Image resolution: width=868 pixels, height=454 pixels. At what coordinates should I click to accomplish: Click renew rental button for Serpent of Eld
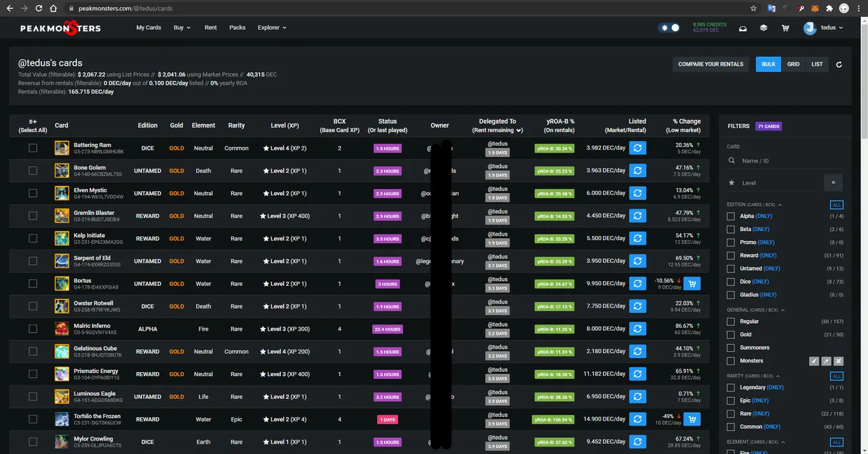pyautogui.click(x=637, y=261)
